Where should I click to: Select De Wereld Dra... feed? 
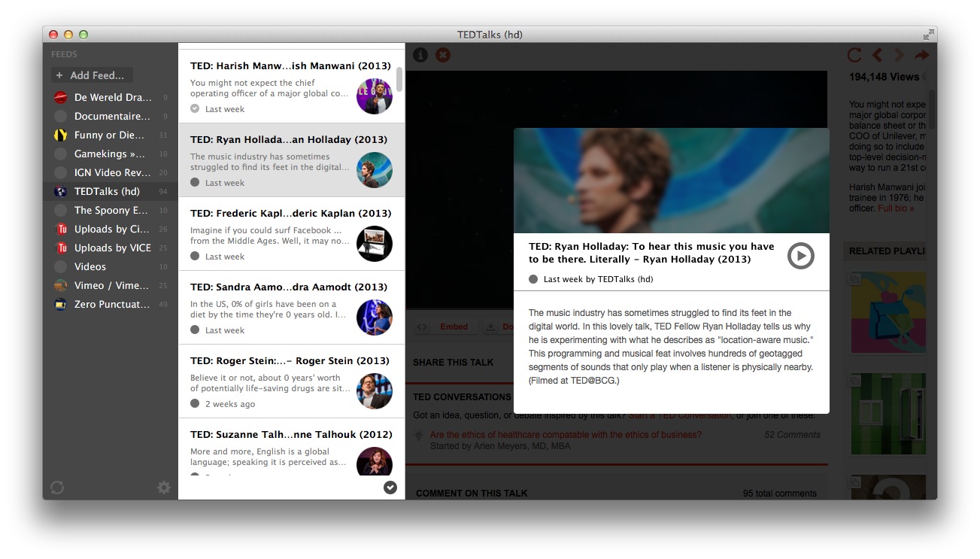(x=111, y=97)
